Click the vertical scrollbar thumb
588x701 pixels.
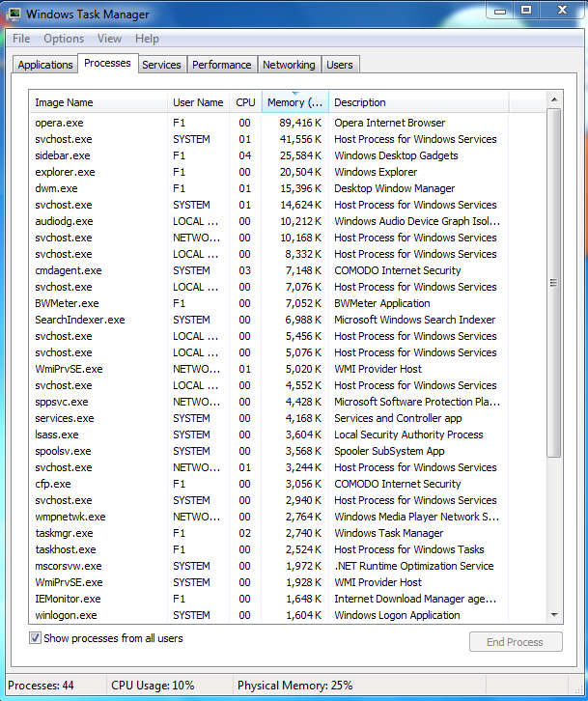tap(554, 283)
